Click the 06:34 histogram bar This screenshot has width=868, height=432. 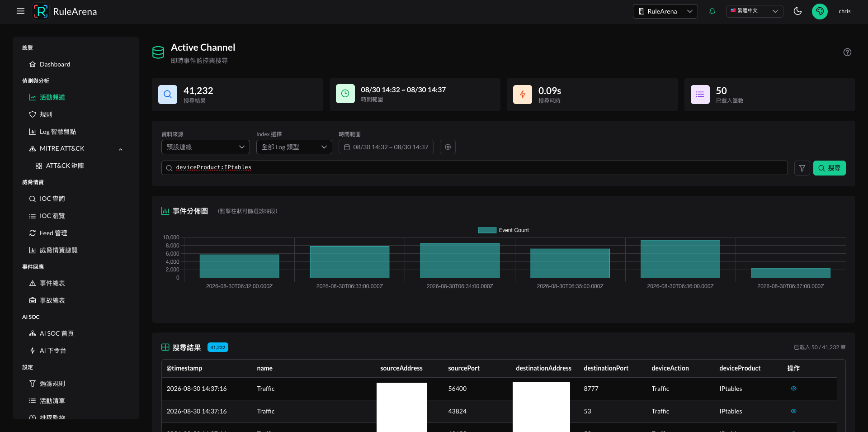click(x=460, y=261)
